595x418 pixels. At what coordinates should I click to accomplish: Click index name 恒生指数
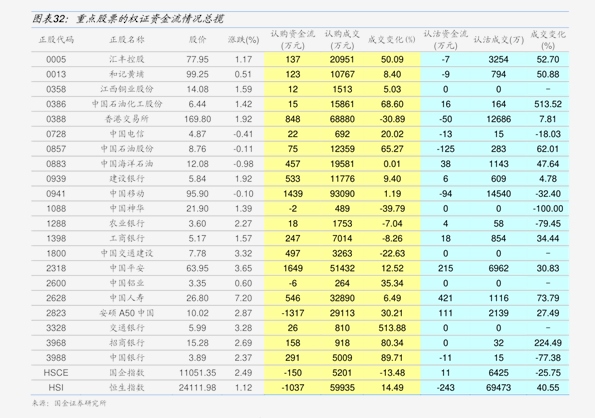coord(127,388)
